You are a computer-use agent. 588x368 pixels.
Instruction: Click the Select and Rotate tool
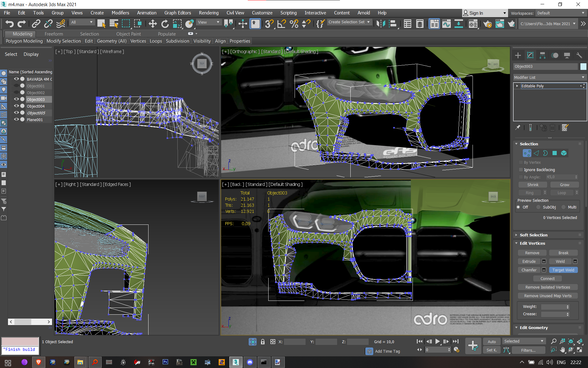[165, 24]
